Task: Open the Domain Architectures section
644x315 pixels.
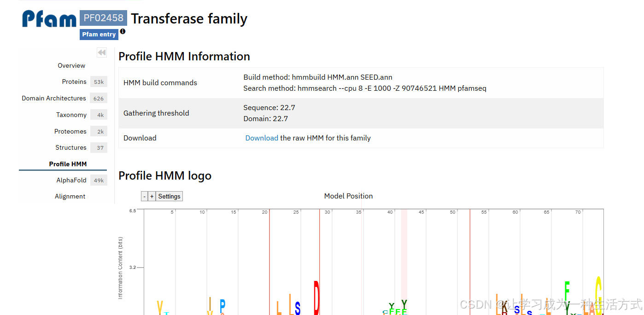Action: coord(54,98)
